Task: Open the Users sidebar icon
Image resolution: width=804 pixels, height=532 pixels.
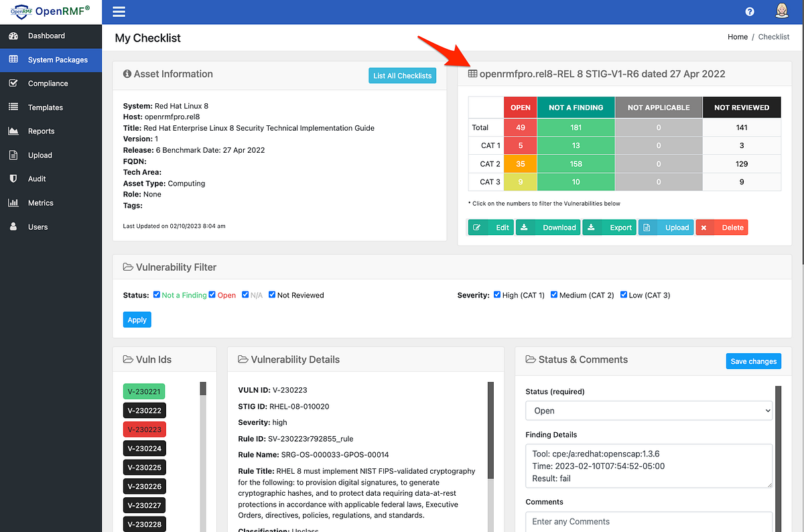Action: [13, 226]
